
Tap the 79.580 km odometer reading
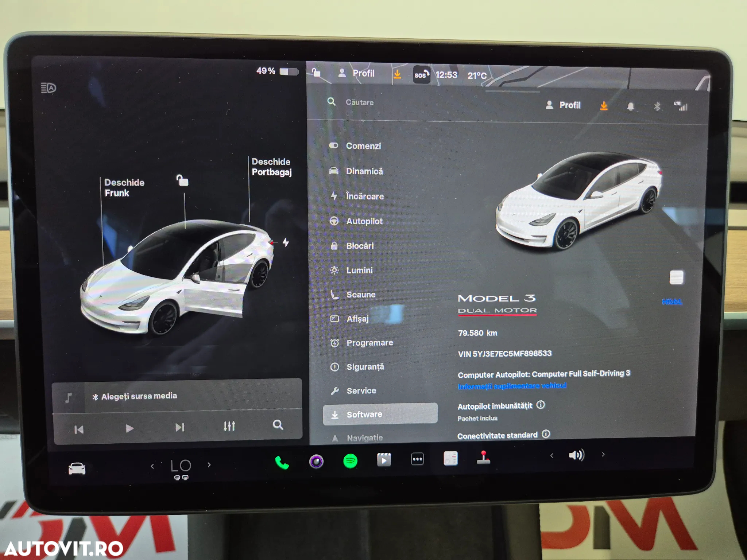477,333
